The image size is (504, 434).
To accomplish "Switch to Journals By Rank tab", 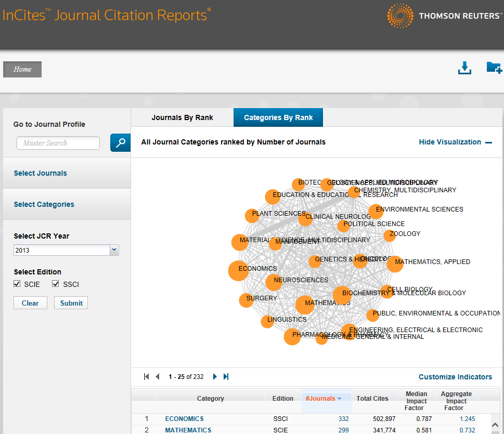I will [182, 117].
